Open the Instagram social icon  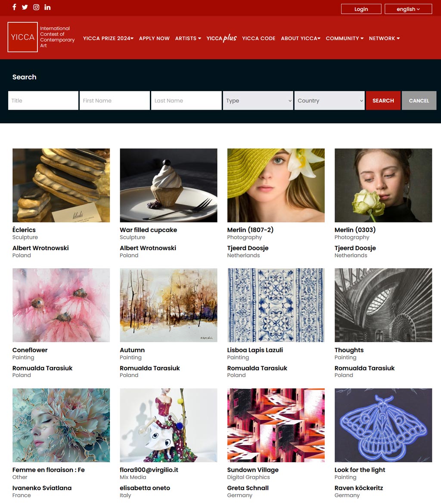(36, 7)
